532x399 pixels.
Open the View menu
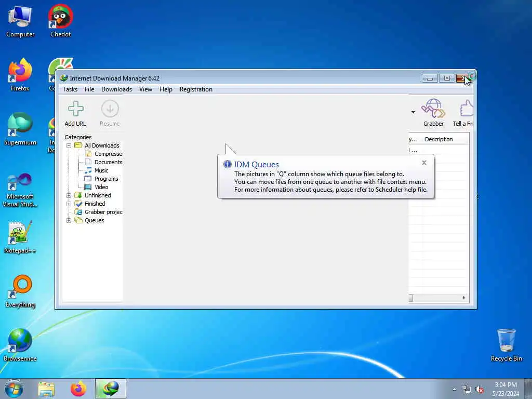(145, 89)
